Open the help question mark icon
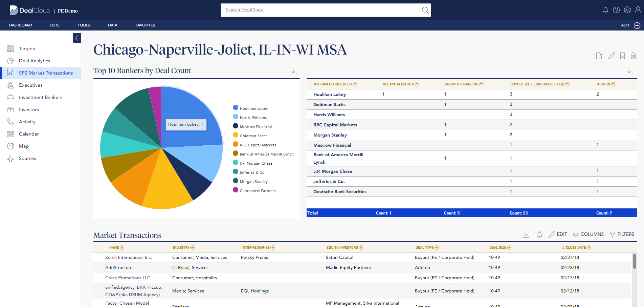 tap(616, 10)
